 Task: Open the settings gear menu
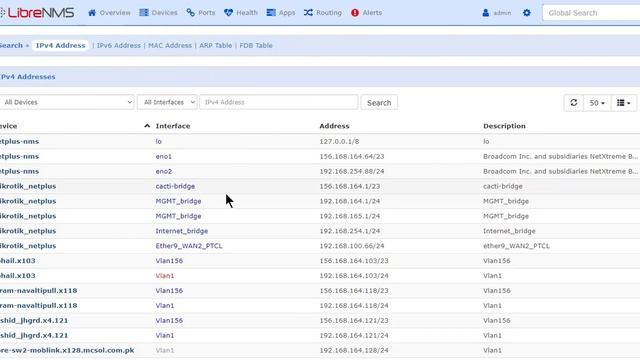click(x=527, y=13)
